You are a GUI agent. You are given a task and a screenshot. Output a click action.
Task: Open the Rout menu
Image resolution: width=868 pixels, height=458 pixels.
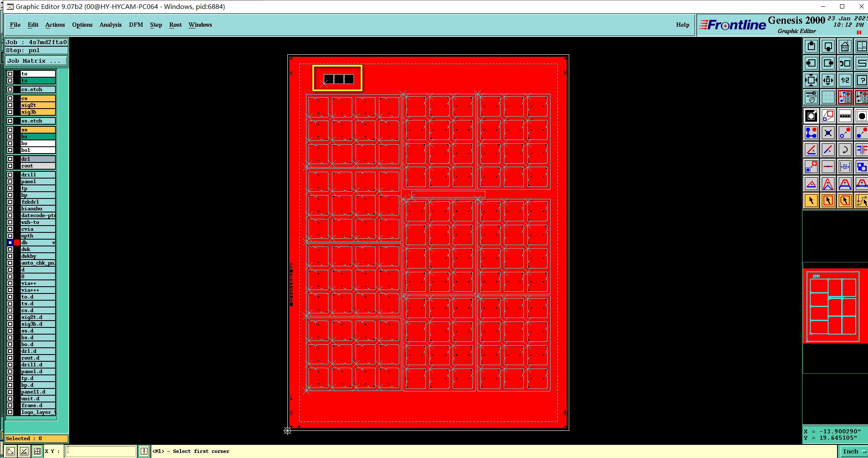tap(175, 25)
